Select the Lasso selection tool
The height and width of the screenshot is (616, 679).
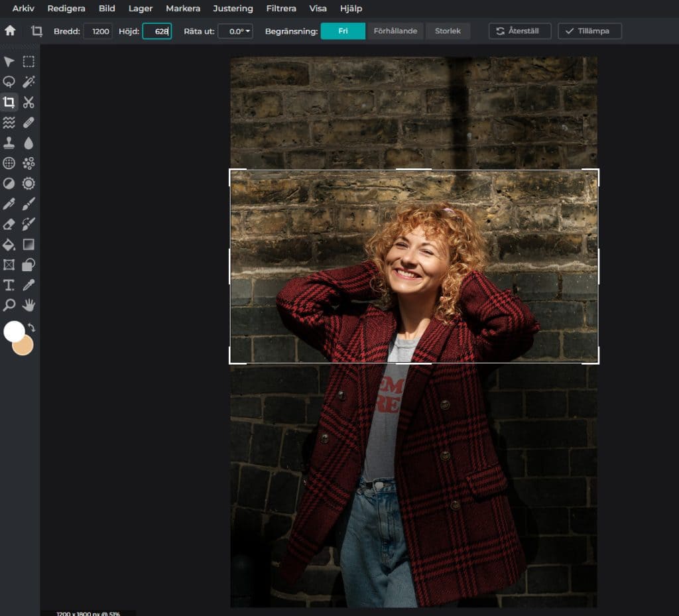tap(9, 82)
